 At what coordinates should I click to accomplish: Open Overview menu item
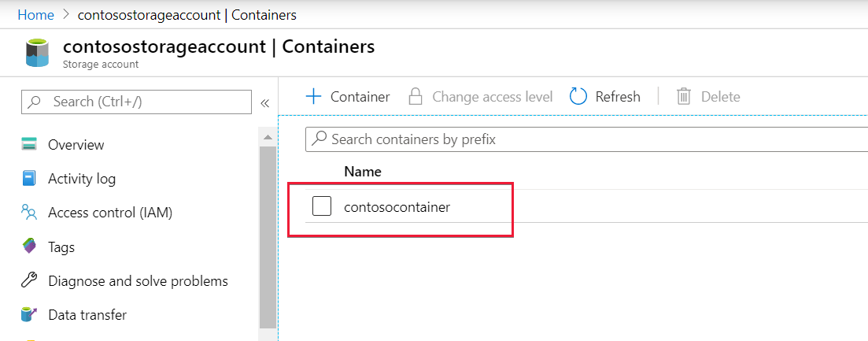pos(76,145)
